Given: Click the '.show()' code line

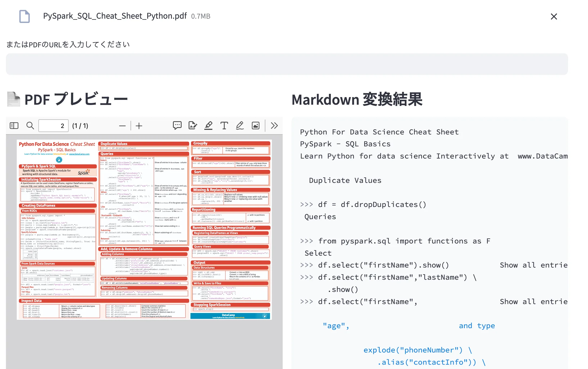Looking at the screenshot, I should [343, 289].
